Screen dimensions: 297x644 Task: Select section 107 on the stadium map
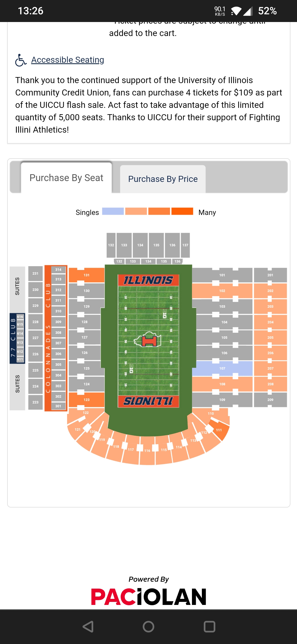[222, 368]
